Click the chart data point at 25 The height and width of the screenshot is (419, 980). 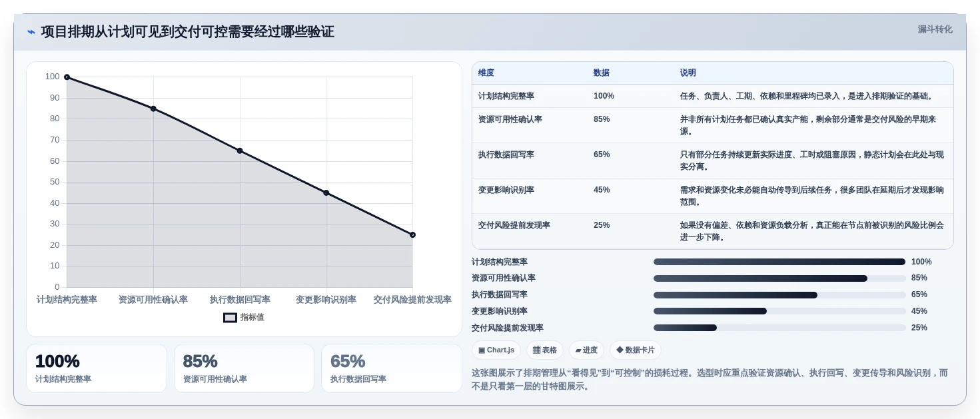[412, 234]
